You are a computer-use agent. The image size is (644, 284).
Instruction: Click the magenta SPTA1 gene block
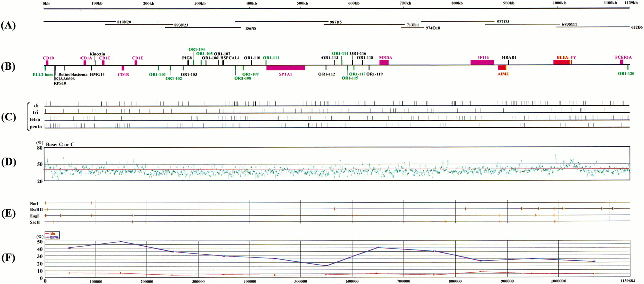click(286, 68)
